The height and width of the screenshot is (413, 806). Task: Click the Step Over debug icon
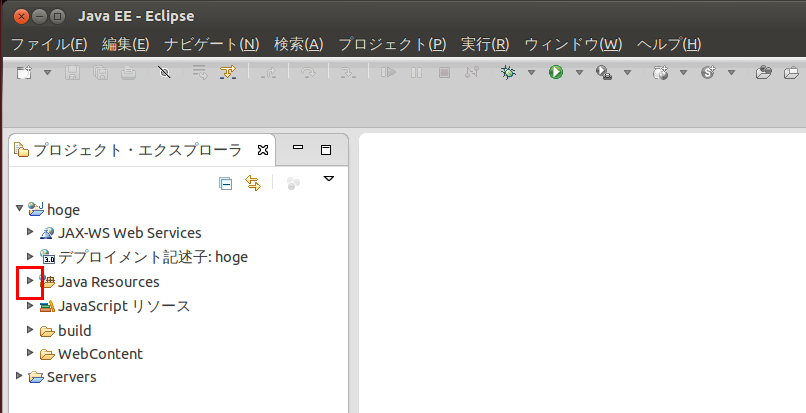click(x=308, y=73)
